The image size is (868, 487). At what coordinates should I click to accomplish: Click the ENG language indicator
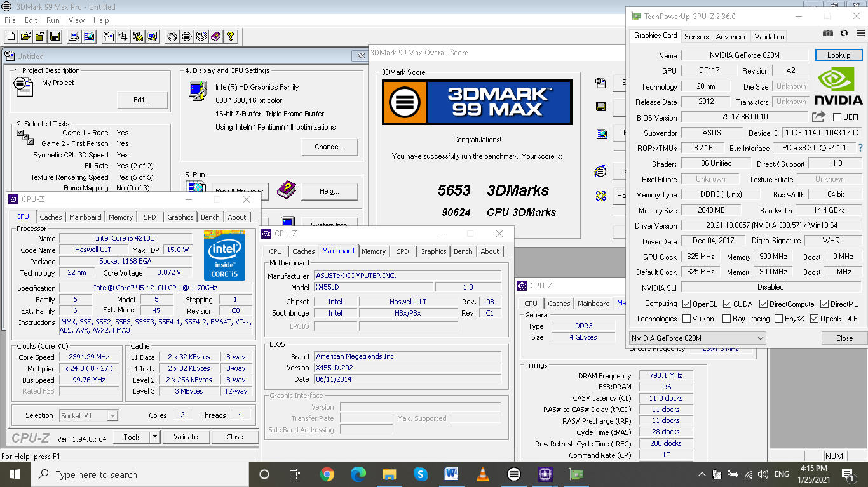782,474
